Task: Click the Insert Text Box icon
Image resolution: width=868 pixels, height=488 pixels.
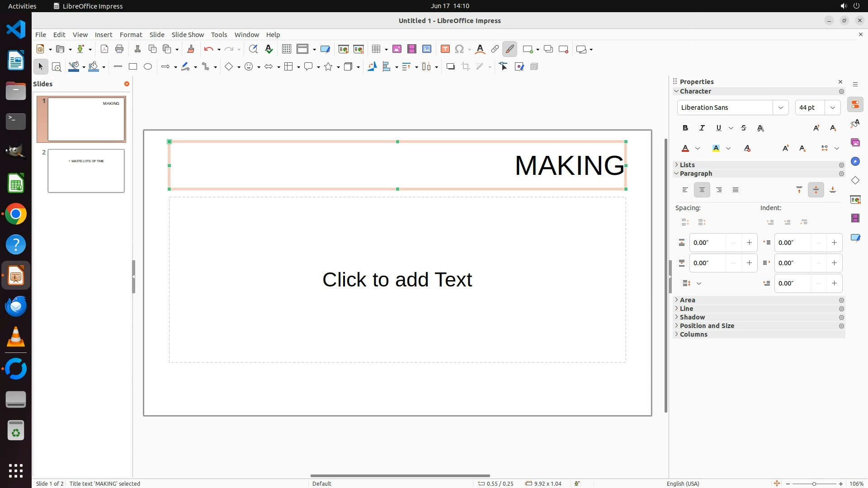Action: (x=445, y=49)
